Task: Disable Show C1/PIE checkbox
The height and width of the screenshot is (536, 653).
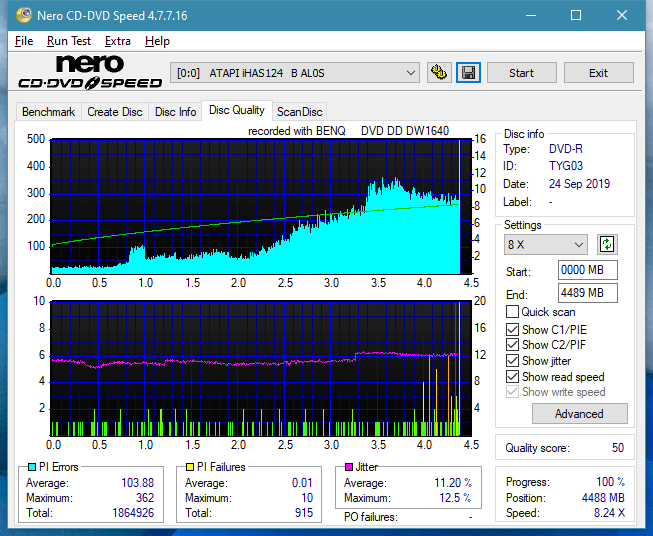Action: coord(512,330)
